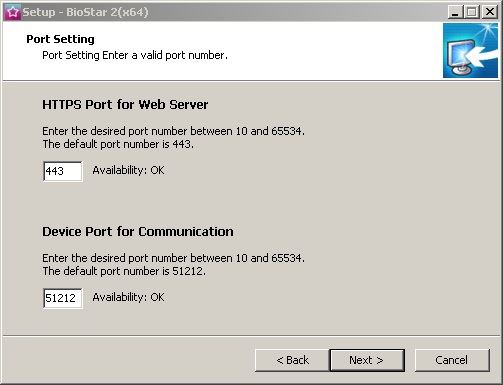503x385 pixels.
Task: Click the BioStar star icon in title bar
Action: 13,12
